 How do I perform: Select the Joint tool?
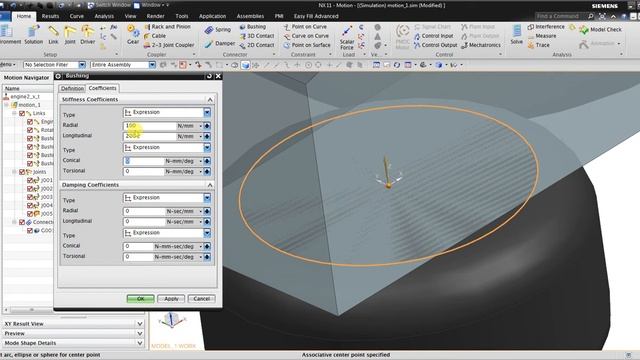[70, 35]
